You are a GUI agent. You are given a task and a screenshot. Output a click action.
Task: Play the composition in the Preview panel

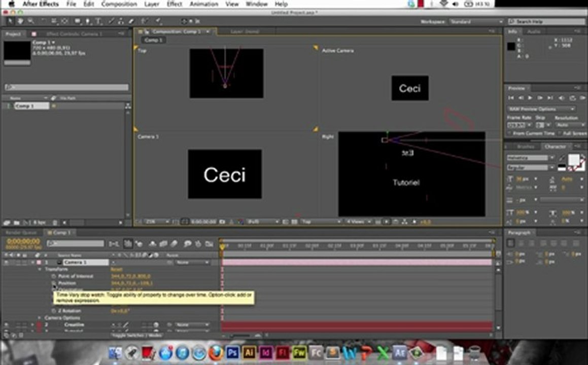(x=530, y=98)
